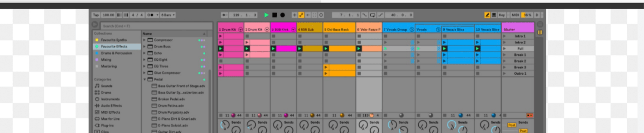
Task: Open the metronome settings dropdown arrow
Action: (x=157, y=15)
